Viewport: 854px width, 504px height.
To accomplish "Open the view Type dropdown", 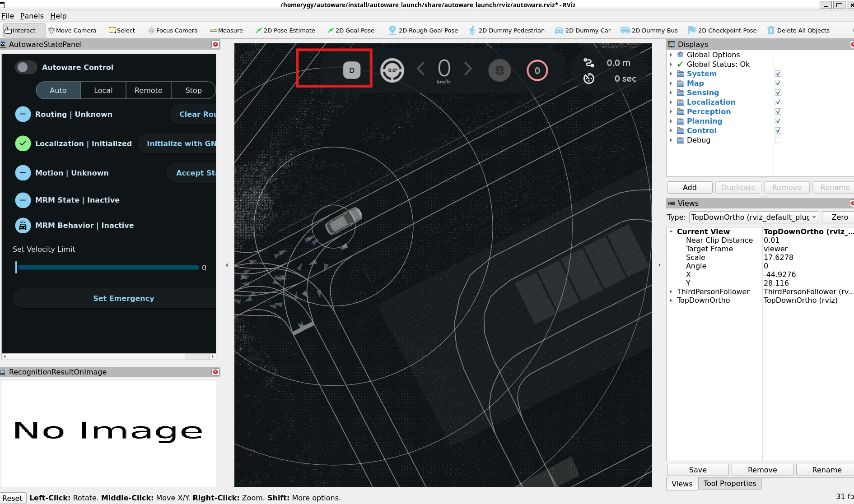I will (754, 217).
